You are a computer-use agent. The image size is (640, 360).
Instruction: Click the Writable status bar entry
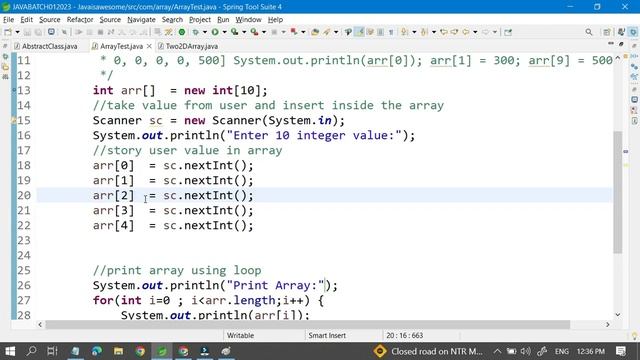pos(240,336)
